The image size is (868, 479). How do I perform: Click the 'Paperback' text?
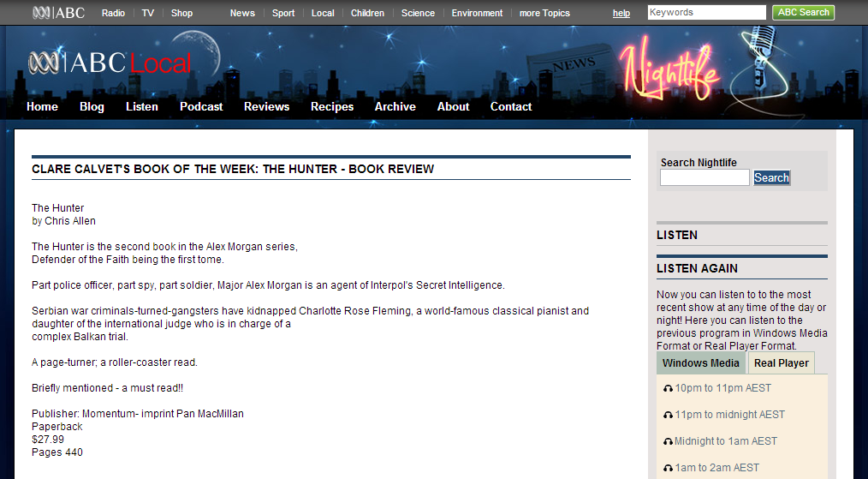pyautogui.click(x=57, y=427)
